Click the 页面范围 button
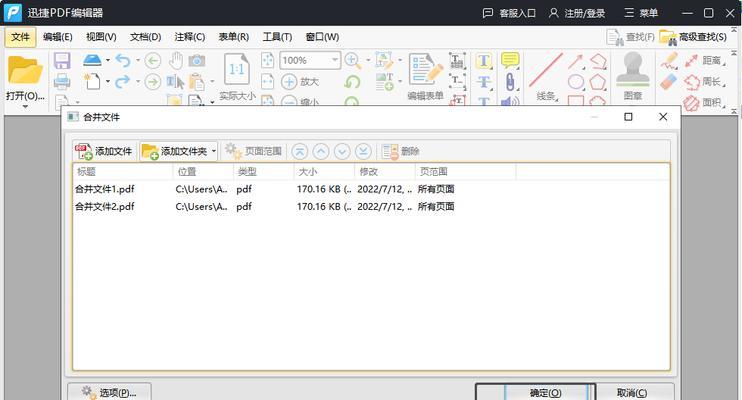The height and width of the screenshot is (400, 742). 253,151
